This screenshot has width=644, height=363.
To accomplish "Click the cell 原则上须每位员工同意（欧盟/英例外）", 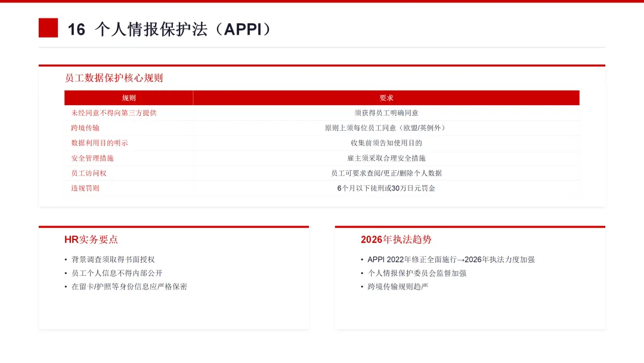I will click(x=386, y=128).
